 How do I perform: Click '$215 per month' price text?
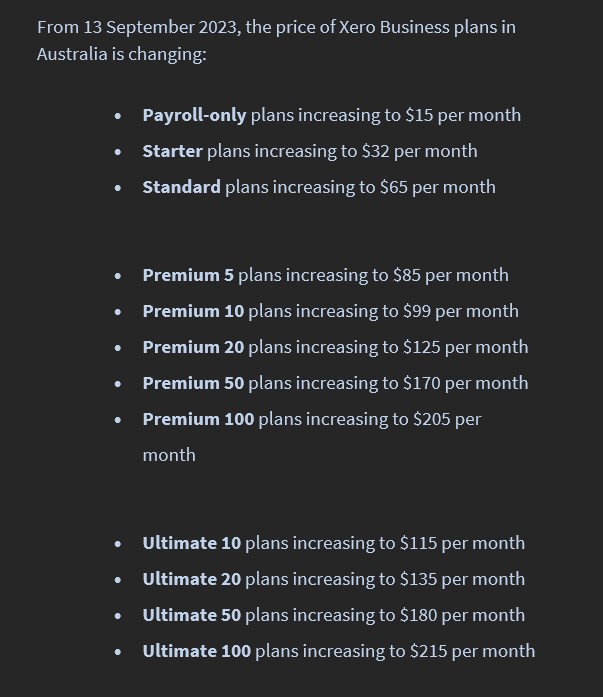pos(473,651)
